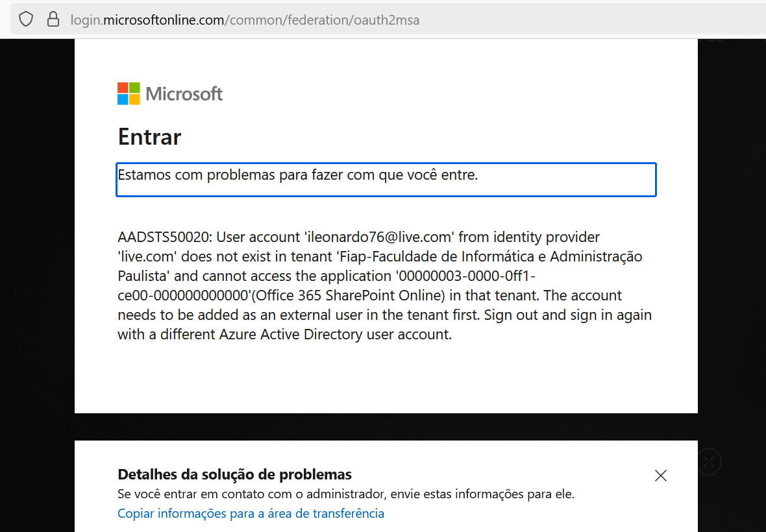
Task: Click the red square of the Microsoft logo
Action: pos(123,88)
